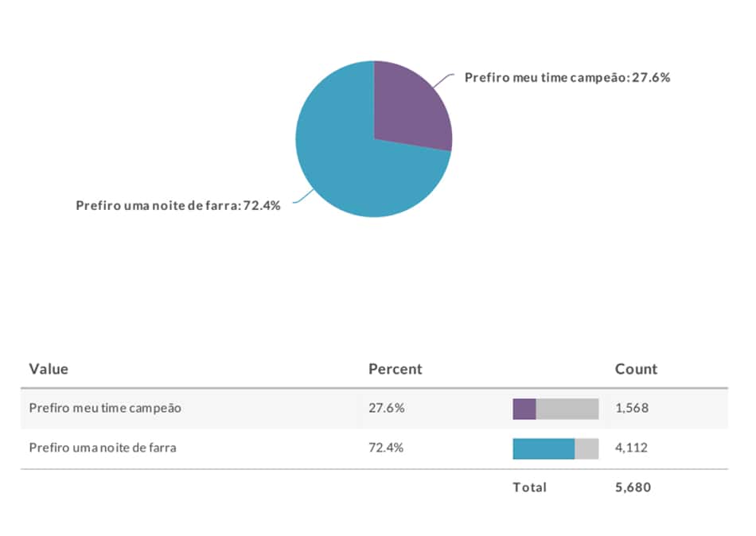
Task: Click the total count 5,680
Action: [633, 487]
